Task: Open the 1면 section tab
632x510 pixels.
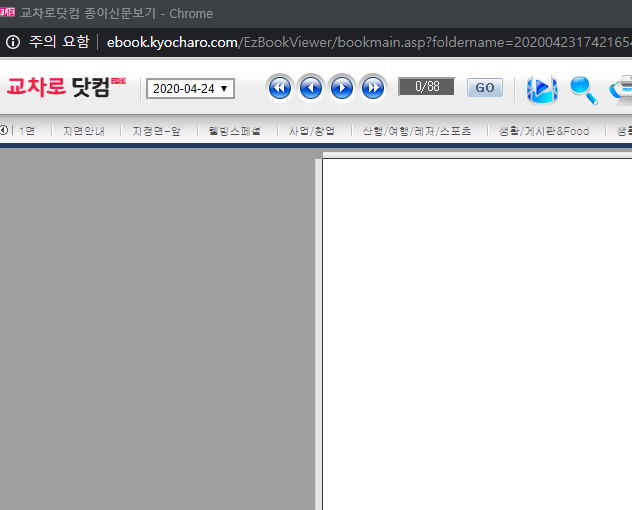Action: click(27, 131)
